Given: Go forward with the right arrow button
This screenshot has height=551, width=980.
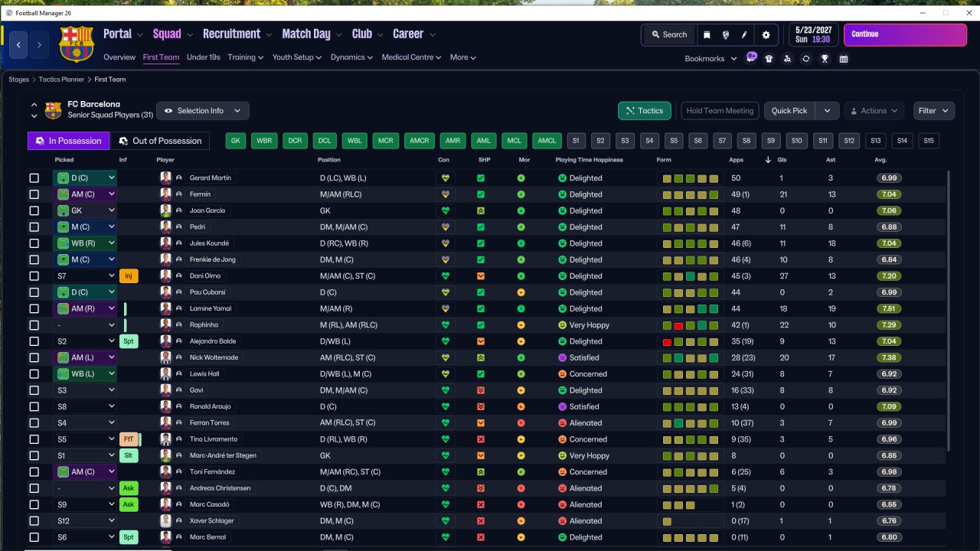Looking at the screenshot, I should click(x=40, y=45).
